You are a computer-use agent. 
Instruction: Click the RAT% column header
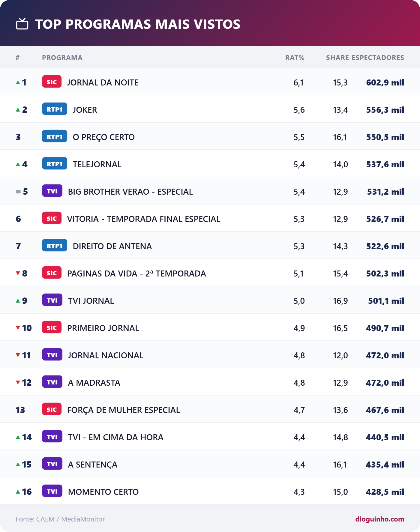295,58
